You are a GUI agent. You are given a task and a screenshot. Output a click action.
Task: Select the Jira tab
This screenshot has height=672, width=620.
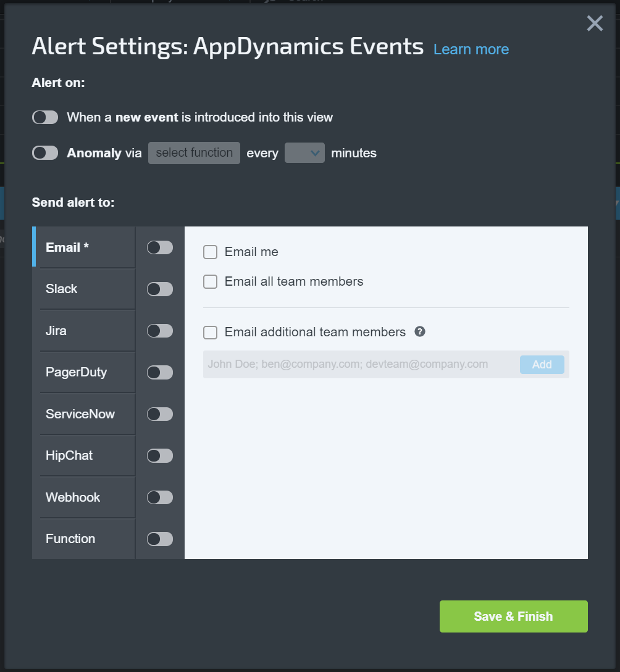tap(88, 330)
